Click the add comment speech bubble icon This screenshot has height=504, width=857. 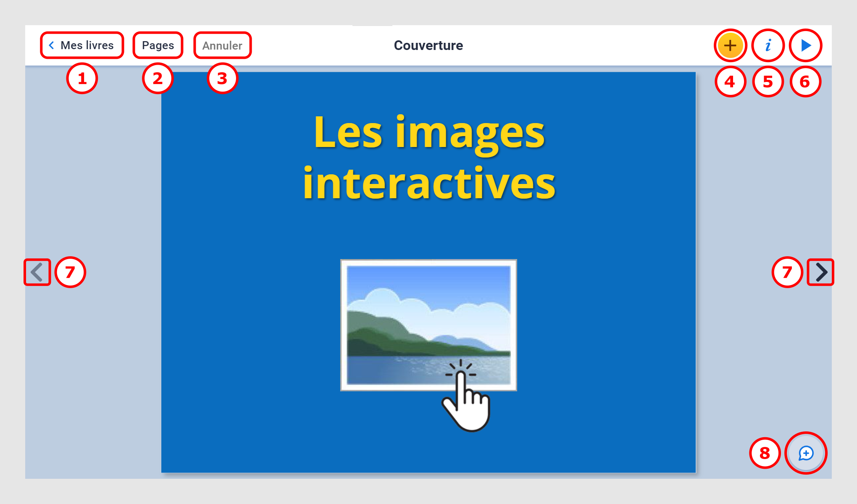pyautogui.click(x=806, y=453)
